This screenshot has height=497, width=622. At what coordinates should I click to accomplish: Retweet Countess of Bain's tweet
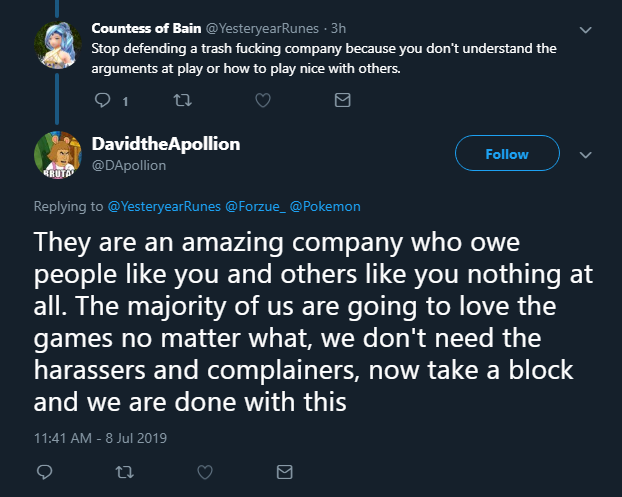(x=182, y=100)
